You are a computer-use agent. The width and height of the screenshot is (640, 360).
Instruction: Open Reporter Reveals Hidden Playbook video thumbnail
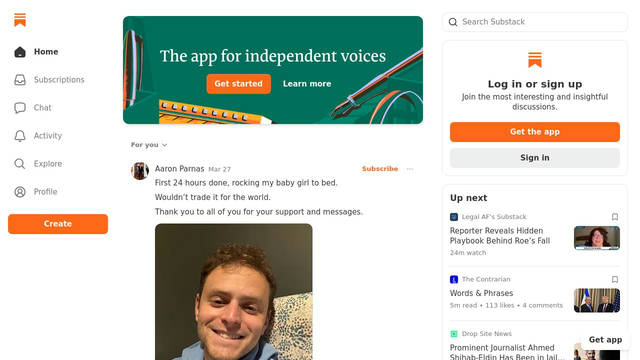[597, 238]
